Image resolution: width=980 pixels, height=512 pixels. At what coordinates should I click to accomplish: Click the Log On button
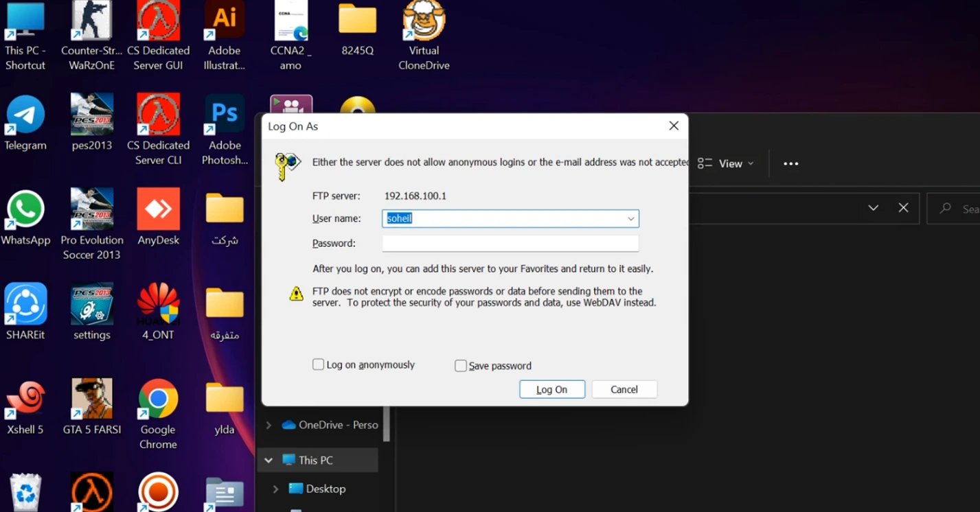552,389
